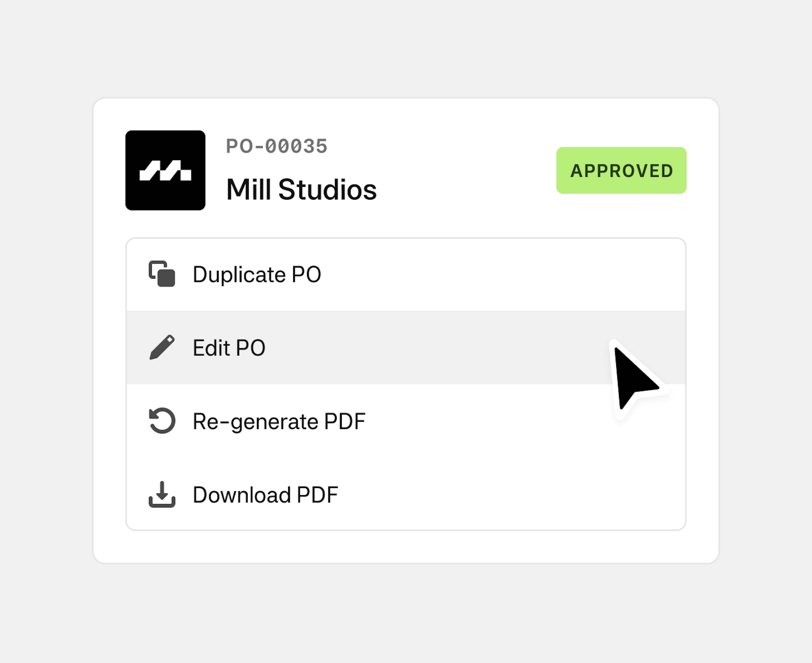Click the white zigzag mark in the logo
The width and height of the screenshot is (812, 663).
(165, 170)
